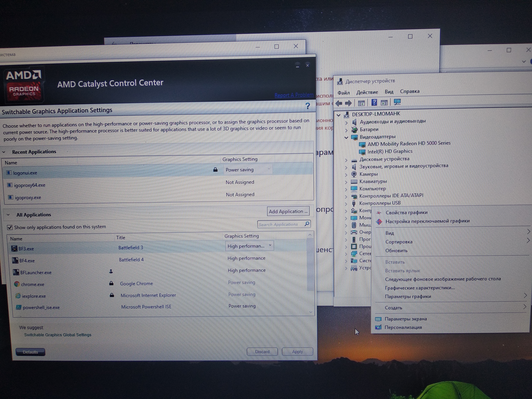
Task: Click the Discard button
Action: (262, 352)
